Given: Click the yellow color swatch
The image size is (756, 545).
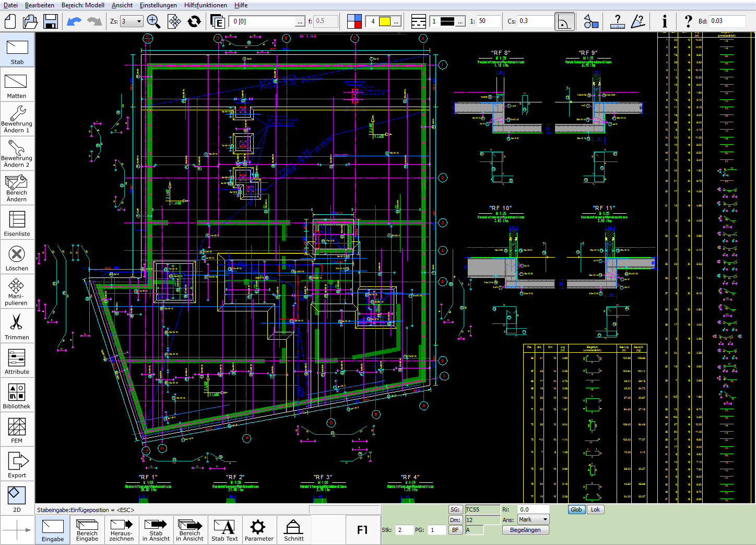Looking at the screenshot, I should (385, 21).
